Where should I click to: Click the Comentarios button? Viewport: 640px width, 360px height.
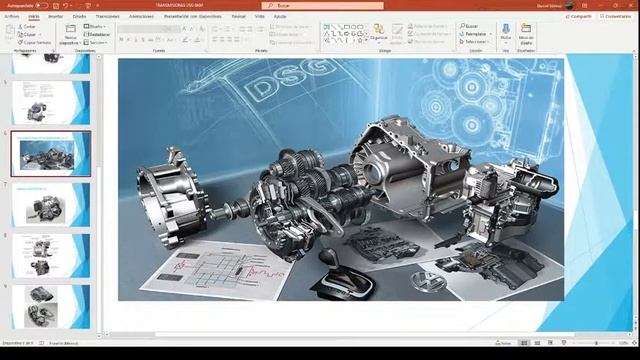(615, 16)
